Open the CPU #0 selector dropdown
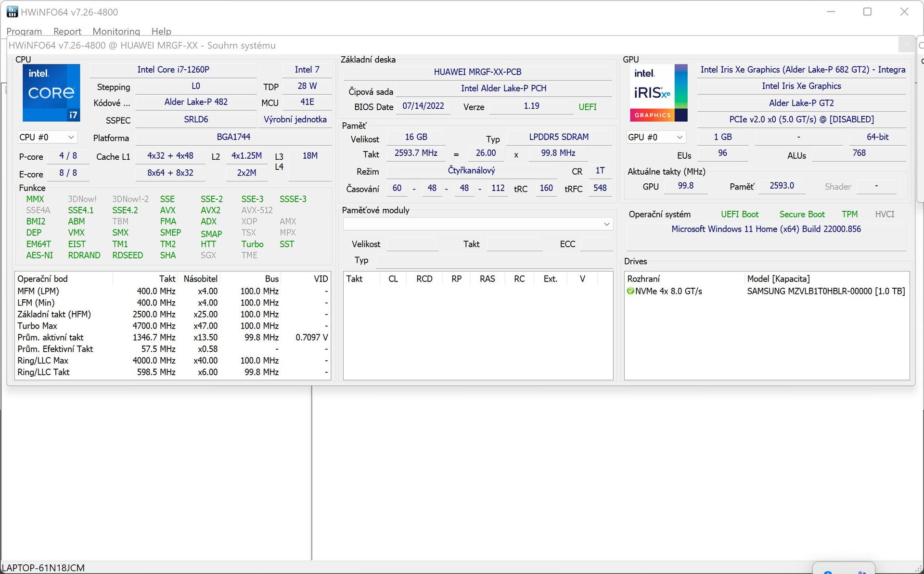The image size is (924, 574). [47, 137]
